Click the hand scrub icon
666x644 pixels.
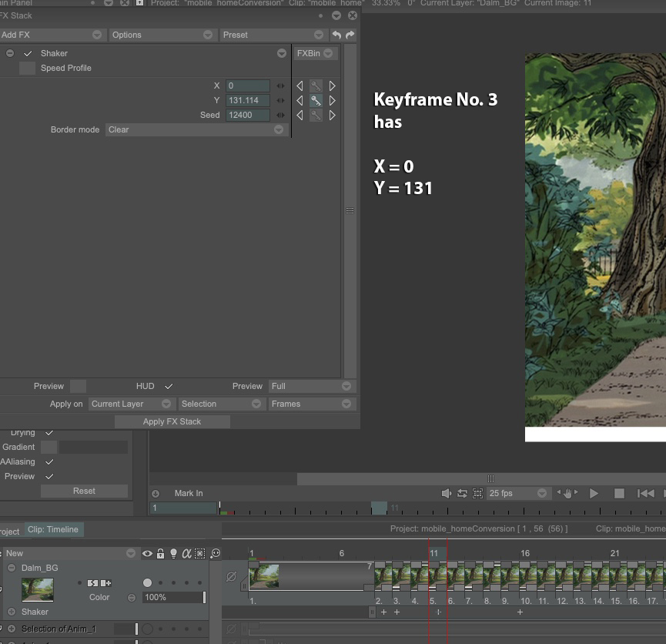click(x=567, y=493)
